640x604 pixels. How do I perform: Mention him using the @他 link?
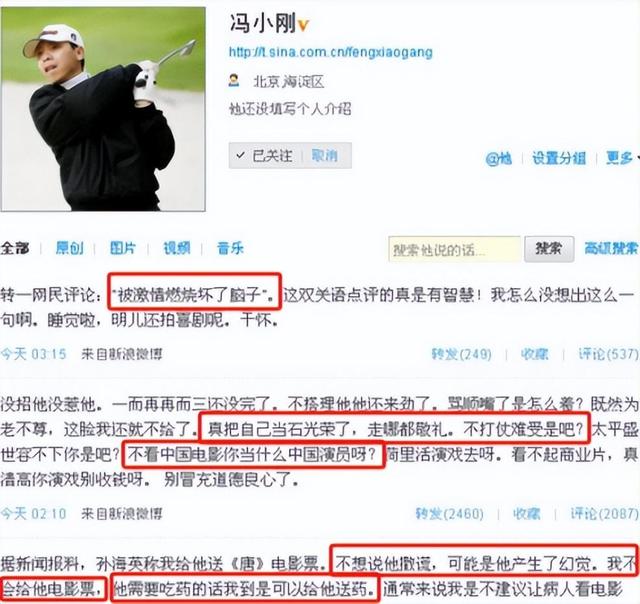click(x=499, y=158)
